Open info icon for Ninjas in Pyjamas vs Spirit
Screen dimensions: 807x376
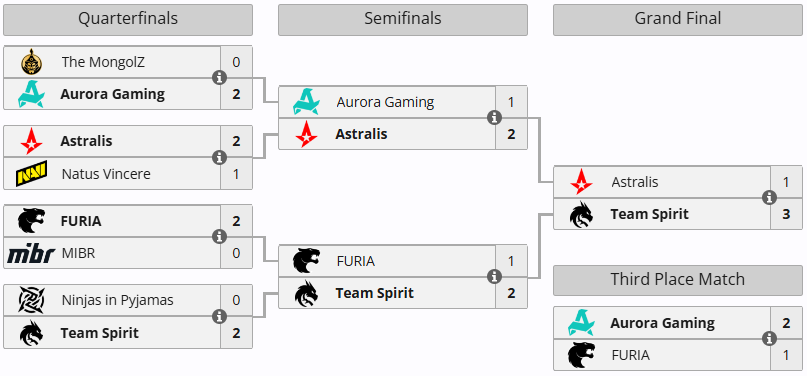pyautogui.click(x=220, y=316)
